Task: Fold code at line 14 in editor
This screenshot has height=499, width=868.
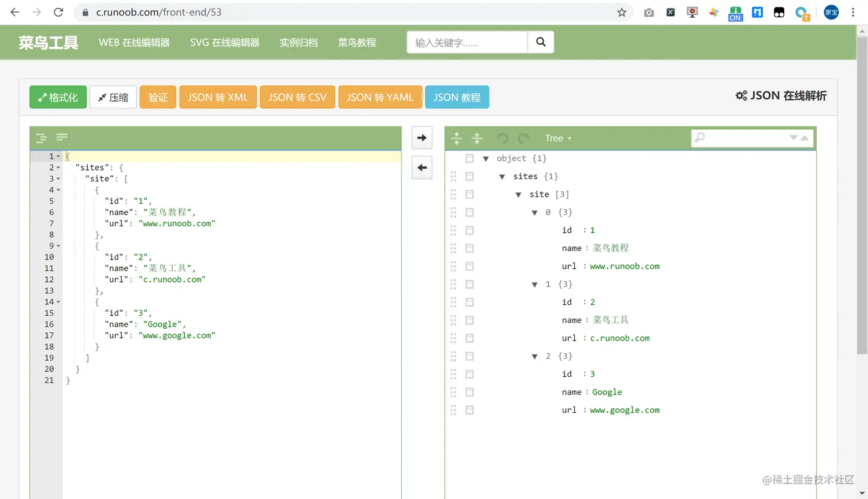Action: pyautogui.click(x=58, y=302)
